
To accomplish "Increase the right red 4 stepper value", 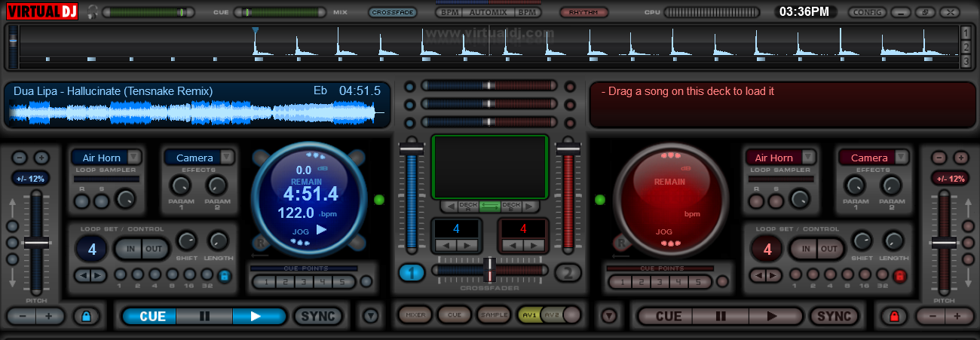I will 534,246.
